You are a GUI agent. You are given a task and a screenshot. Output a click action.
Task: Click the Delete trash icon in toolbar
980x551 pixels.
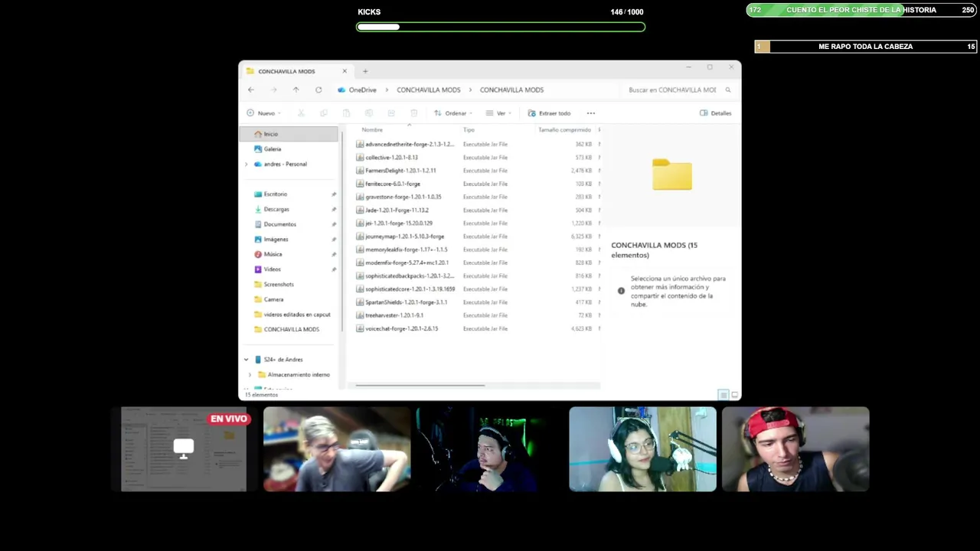pos(414,113)
